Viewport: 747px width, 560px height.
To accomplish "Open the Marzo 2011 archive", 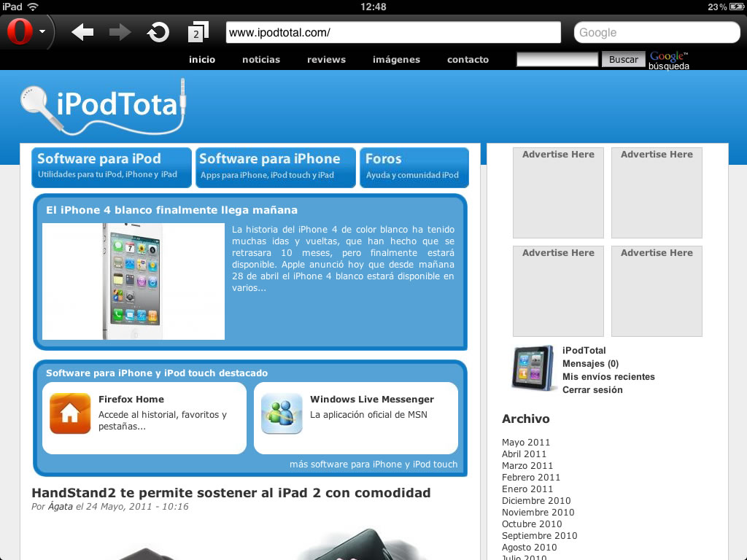I will [x=527, y=466].
